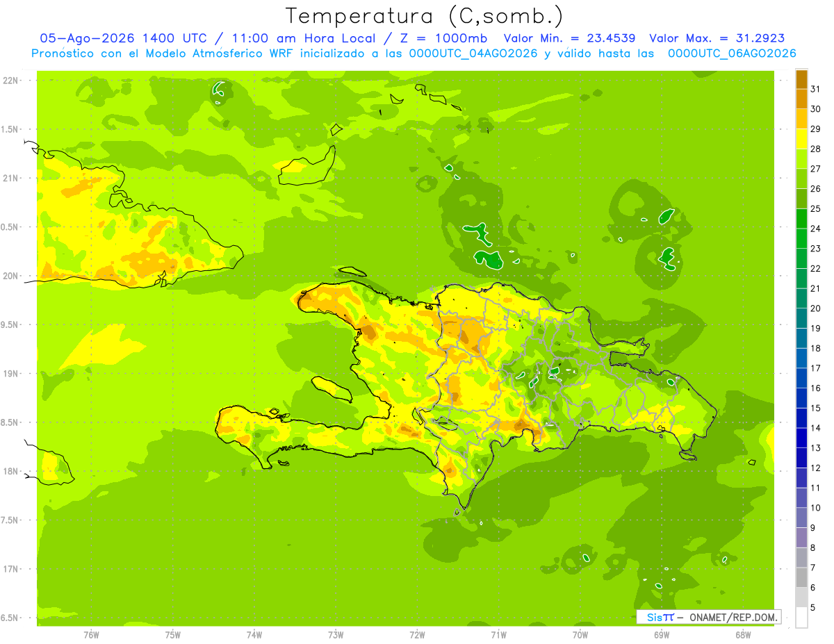The image size is (834, 644).
Task: Click the '68W' longitude label
Action: tap(743, 635)
